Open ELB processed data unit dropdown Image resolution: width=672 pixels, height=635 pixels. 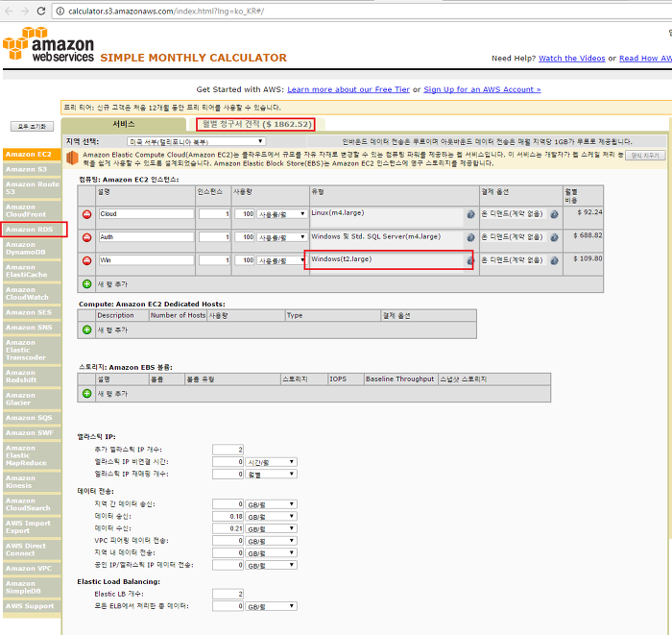(x=272, y=607)
